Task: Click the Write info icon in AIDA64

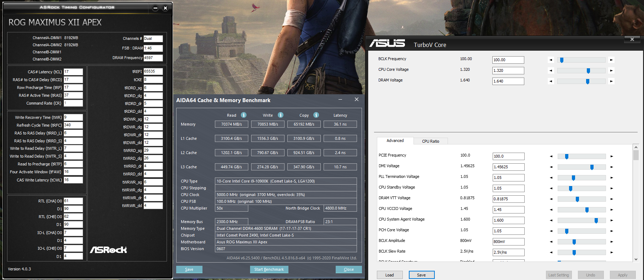Action: point(281,115)
